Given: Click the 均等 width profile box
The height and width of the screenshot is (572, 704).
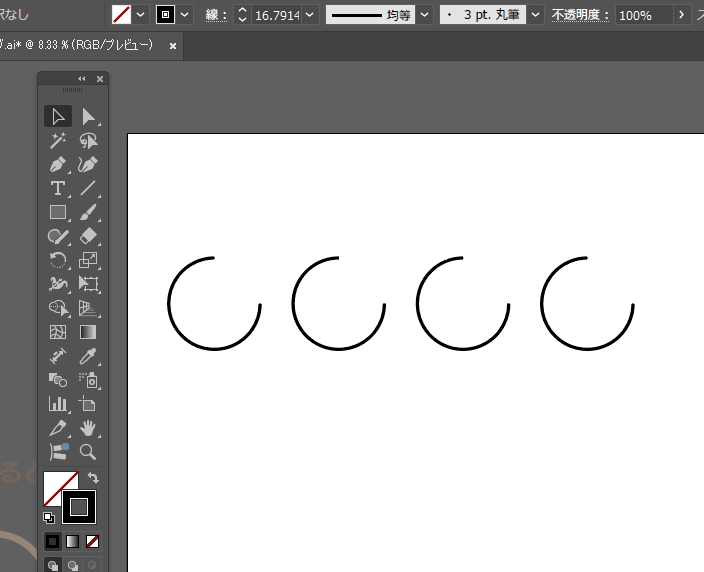Looking at the screenshot, I should coord(370,15).
